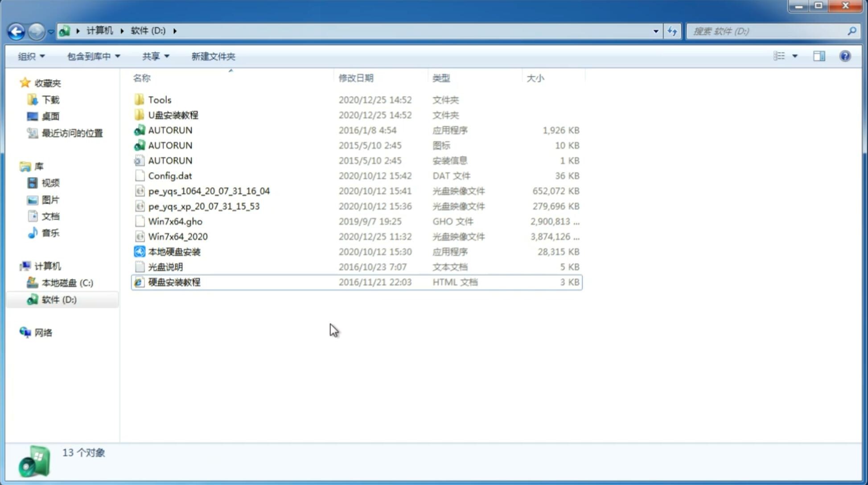Navigate back using back arrow button
Viewport: 868px width, 485px height.
(16, 30)
